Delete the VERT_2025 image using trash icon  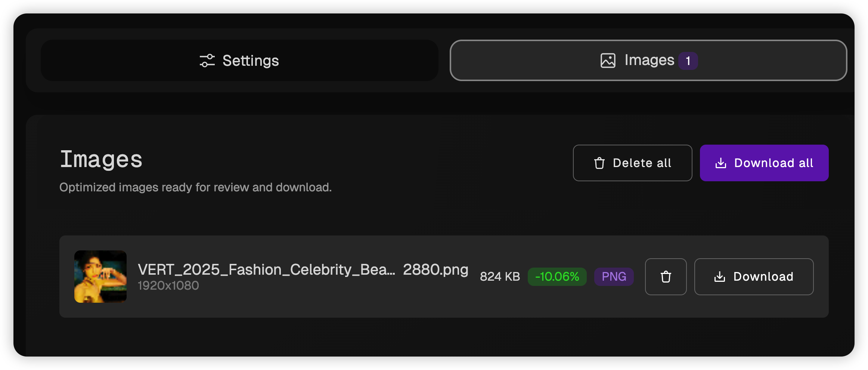(x=666, y=277)
